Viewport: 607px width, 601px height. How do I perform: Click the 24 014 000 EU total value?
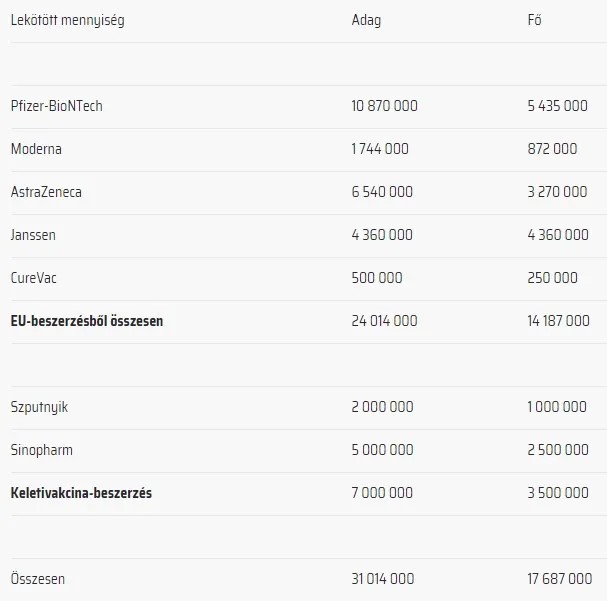384,321
